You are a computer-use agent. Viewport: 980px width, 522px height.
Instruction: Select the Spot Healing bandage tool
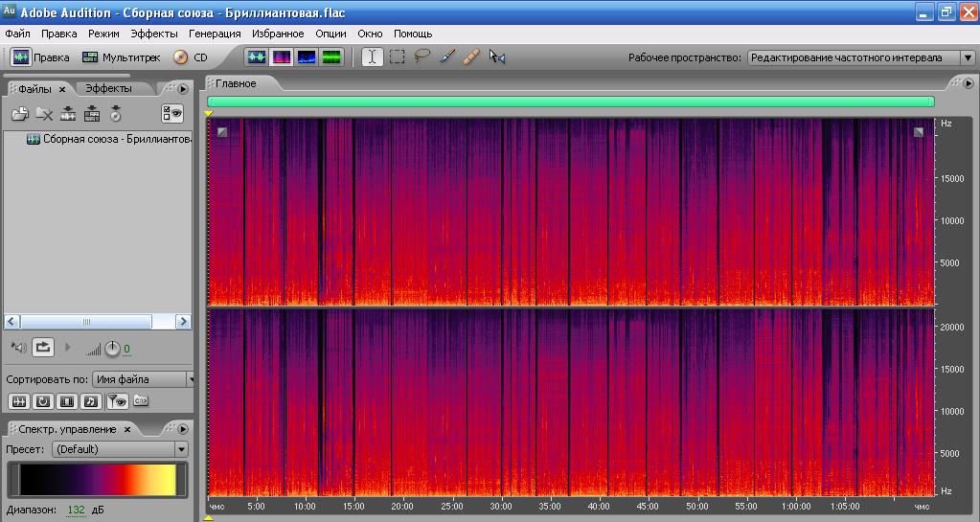pos(472,57)
